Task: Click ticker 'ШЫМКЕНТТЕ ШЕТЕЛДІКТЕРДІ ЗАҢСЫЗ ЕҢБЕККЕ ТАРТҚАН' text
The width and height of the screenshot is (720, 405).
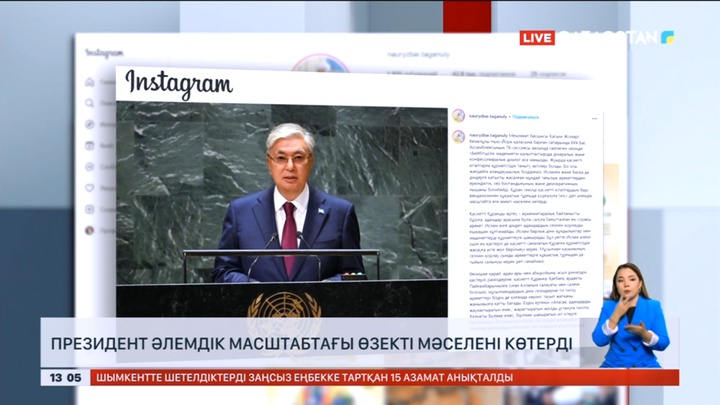Action: pos(240,378)
